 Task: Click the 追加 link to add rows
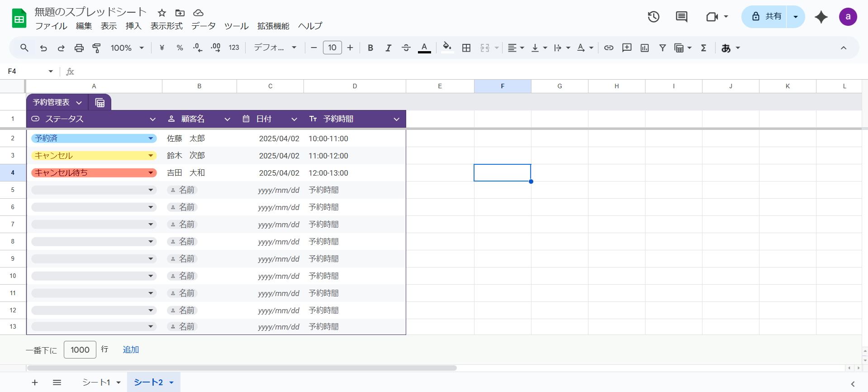(x=131, y=350)
